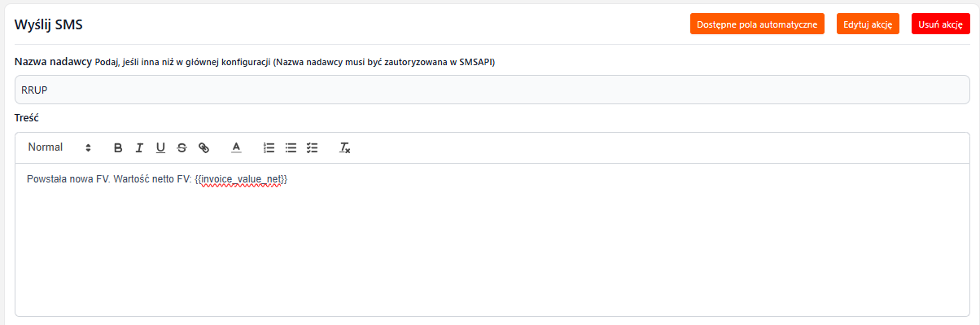This screenshot has height=325, width=980.
Task: Toggle the checklist formatting
Action: pos(312,147)
